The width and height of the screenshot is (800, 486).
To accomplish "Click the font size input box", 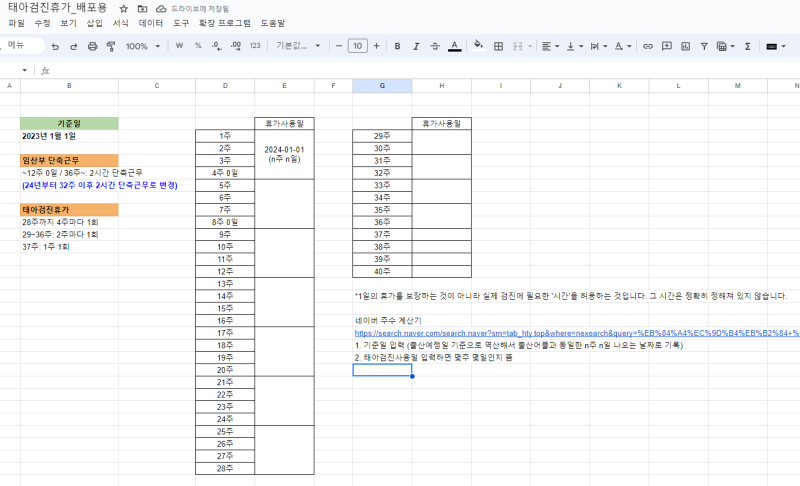I will click(x=358, y=46).
